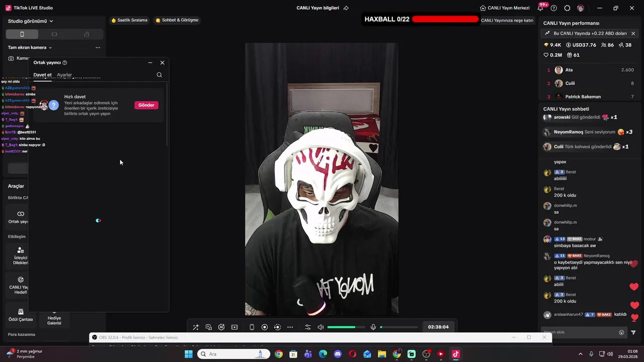Click the phone portrait icon in bottom toolbar

pyautogui.click(x=252, y=327)
